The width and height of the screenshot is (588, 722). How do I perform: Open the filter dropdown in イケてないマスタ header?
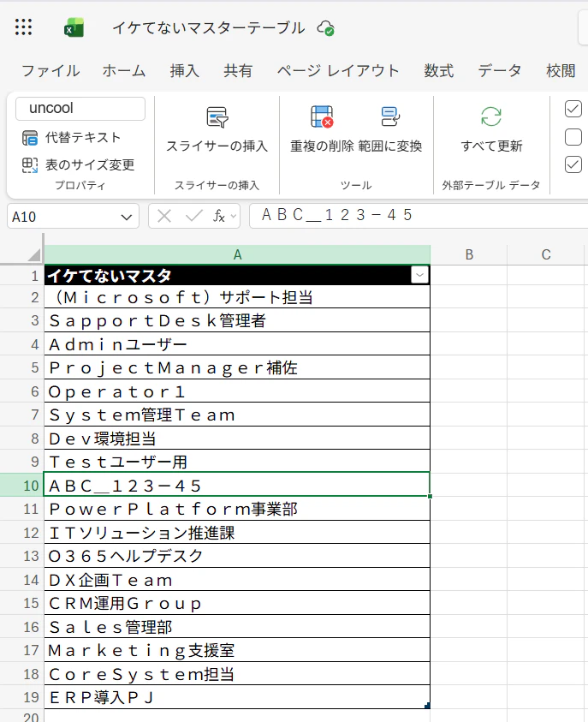point(419,276)
